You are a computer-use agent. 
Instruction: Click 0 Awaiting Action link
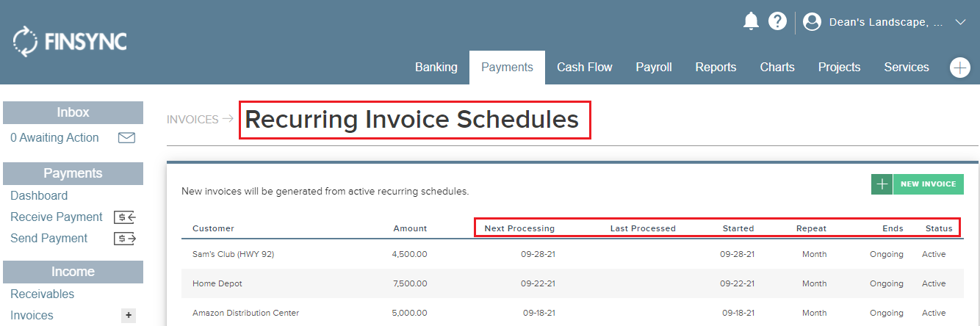(54, 137)
